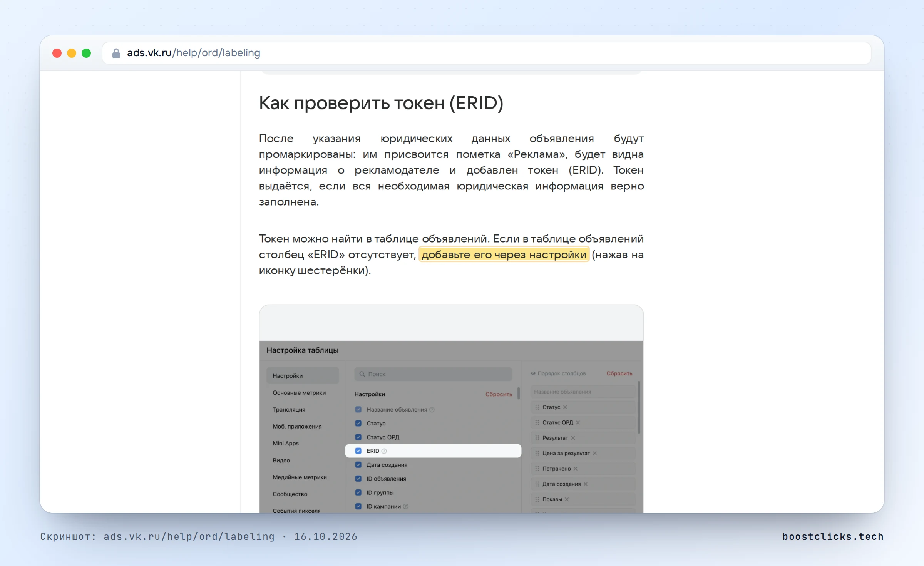Screen dimensions: 924x566
Task: Switch to the Видео category
Action: [281, 461]
